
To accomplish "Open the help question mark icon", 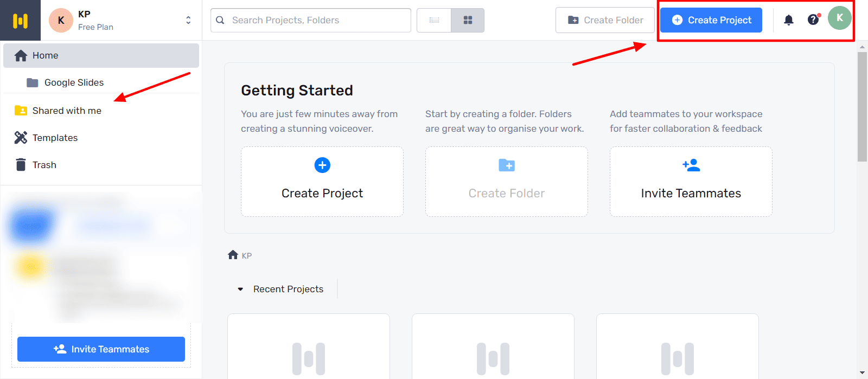I will (x=813, y=20).
